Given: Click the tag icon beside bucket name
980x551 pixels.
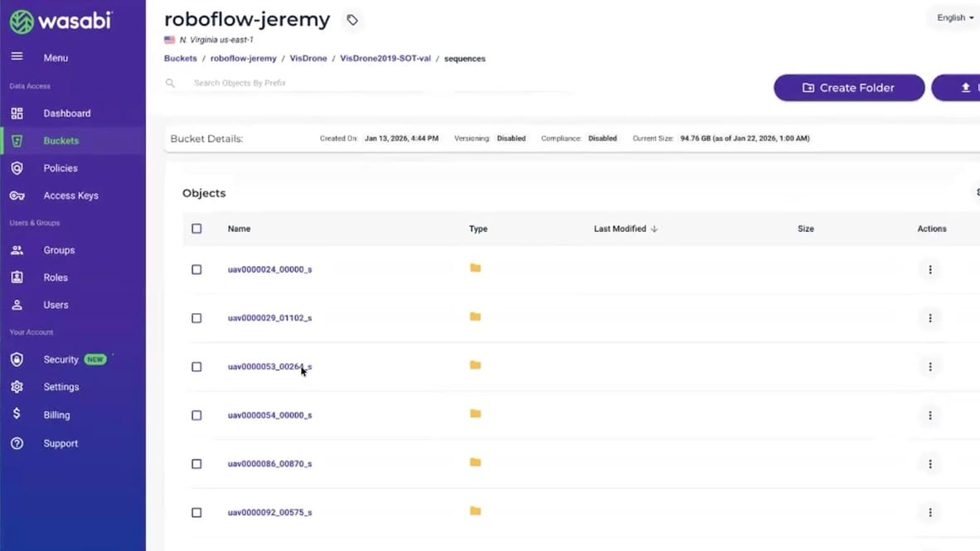Looking at the screenshot, I should tap(352, 20).
